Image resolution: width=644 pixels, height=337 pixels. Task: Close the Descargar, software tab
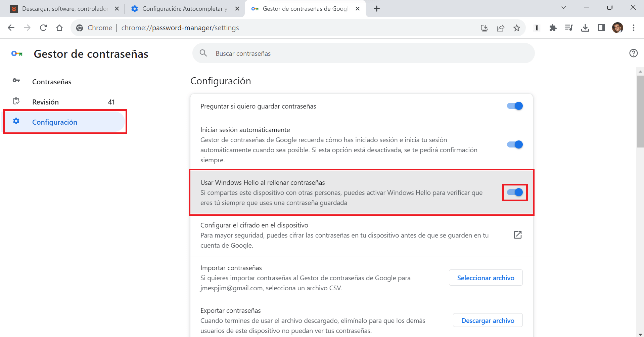point(117,9)
